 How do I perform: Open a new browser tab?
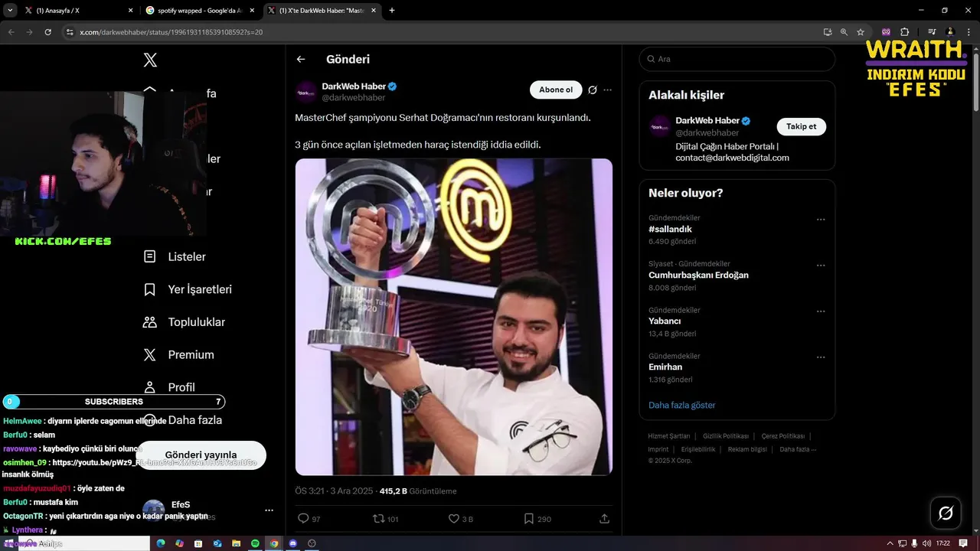point(392,11)
